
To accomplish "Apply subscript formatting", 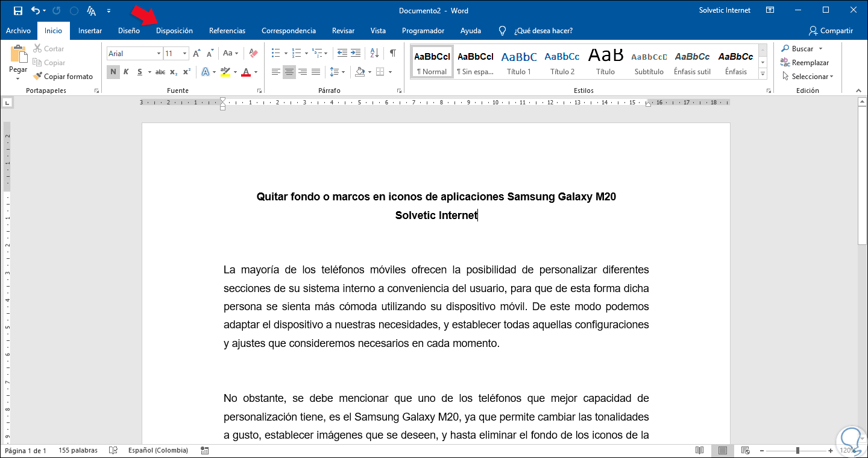I will tap(174, 72).
